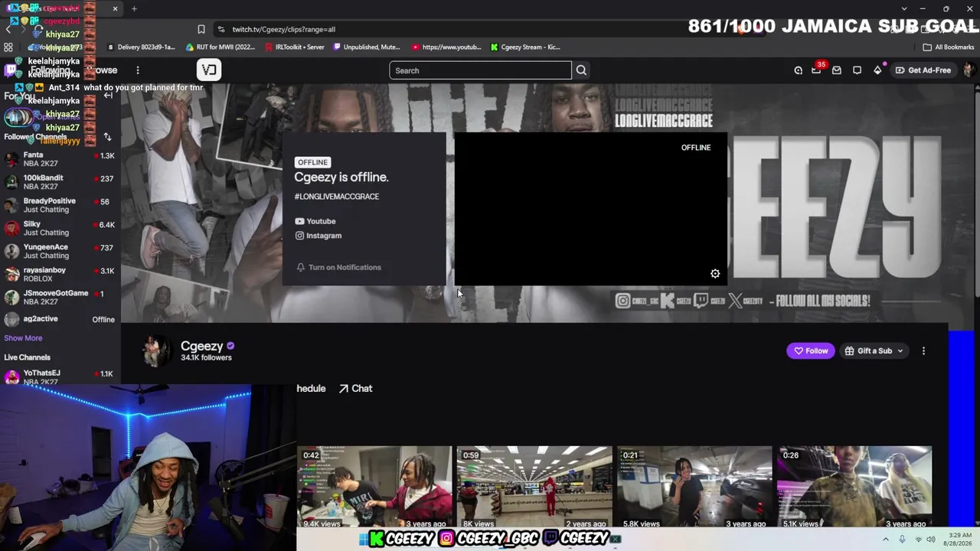The height and width of the screenshot is (551, 980).
Task: Collapse the sidebar with the arrow icon
Action: (108, 96)
